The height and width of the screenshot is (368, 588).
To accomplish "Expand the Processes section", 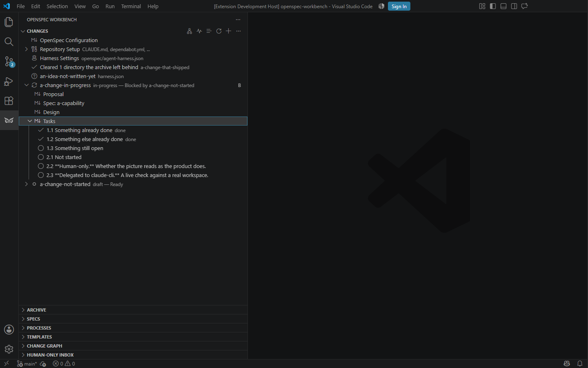I will click(133, 328).
